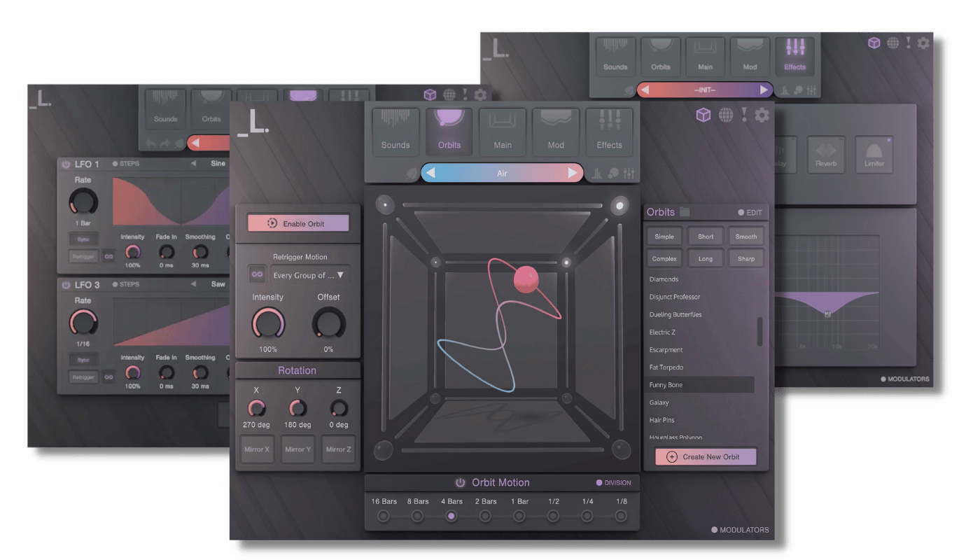Click the Enable Orbit button
Viewport: 980px width, 560px height.
coord(298,223)
